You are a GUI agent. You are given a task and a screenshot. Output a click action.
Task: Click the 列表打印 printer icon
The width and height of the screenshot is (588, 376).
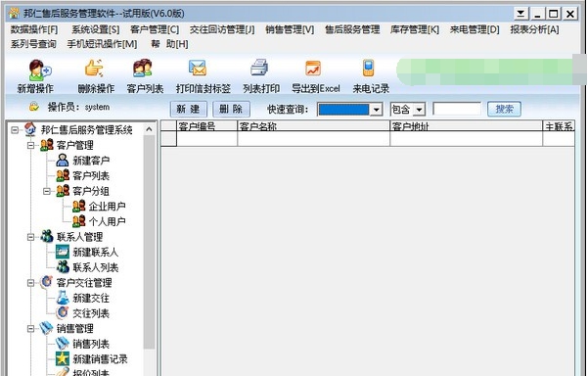click(258, 68)
